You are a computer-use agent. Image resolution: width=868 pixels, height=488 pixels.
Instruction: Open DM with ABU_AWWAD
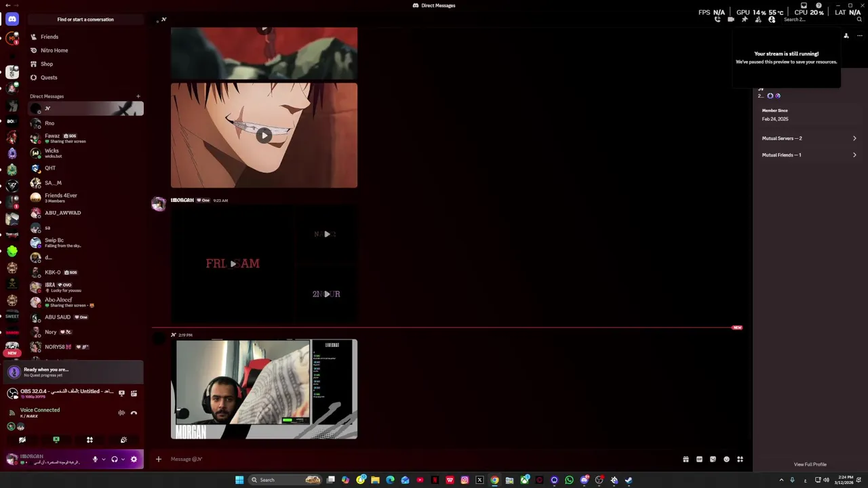pyautogui.click(x=85, y=213)
